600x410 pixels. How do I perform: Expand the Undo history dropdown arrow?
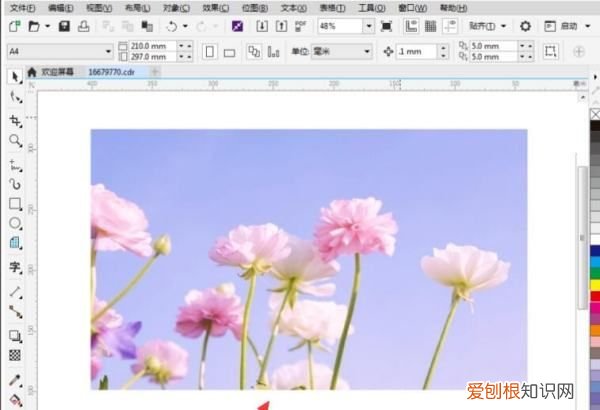(185, 26)
